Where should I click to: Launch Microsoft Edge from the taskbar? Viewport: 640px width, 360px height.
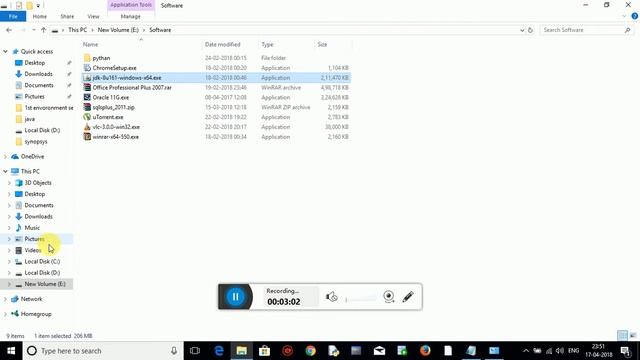pyautogui.click(x=219, y=351)
